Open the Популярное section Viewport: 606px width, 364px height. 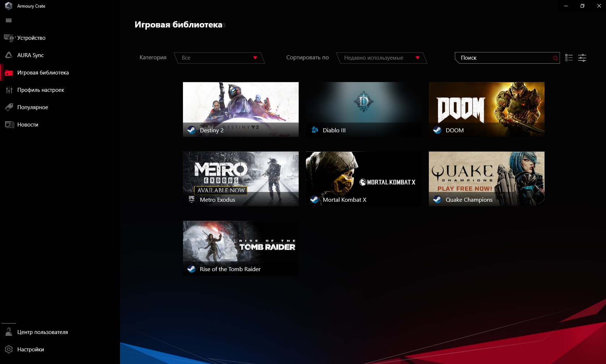click(x=60, y=107)
